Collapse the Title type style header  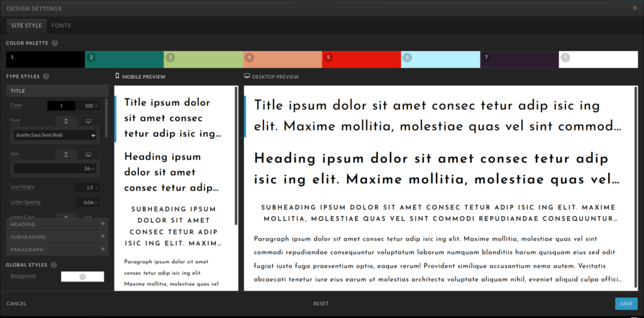57,91
